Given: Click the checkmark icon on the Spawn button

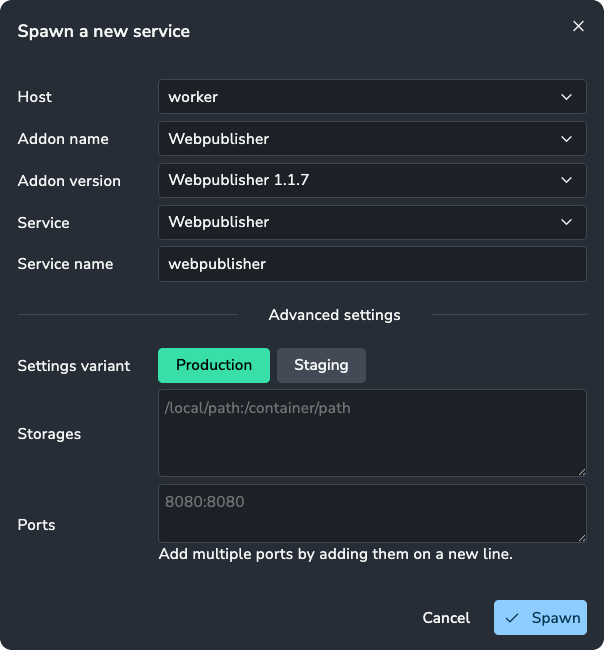Looking at the screenshot, I should (x=512, y=618).
